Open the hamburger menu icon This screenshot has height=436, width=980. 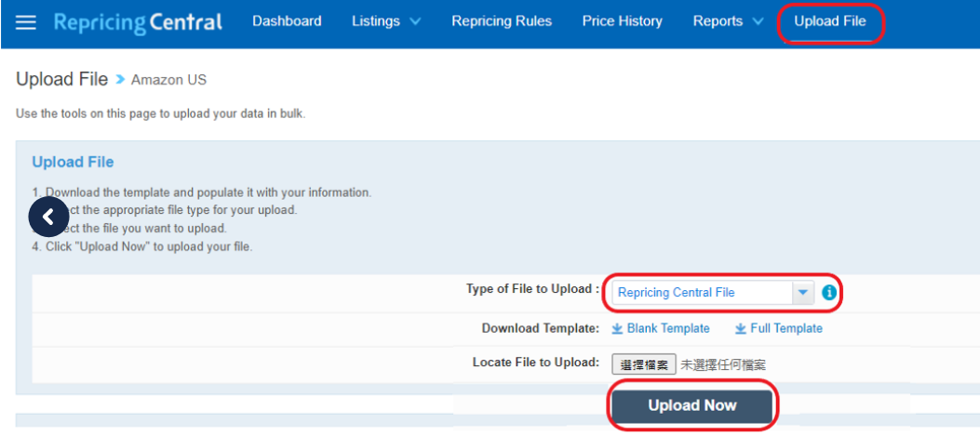[x=26, y=22]
